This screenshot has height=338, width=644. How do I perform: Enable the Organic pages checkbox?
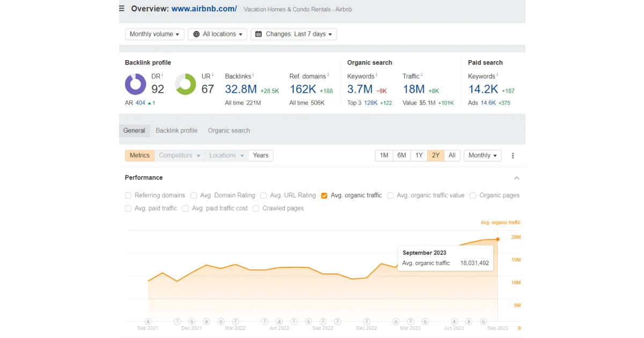tap(473, 196)
